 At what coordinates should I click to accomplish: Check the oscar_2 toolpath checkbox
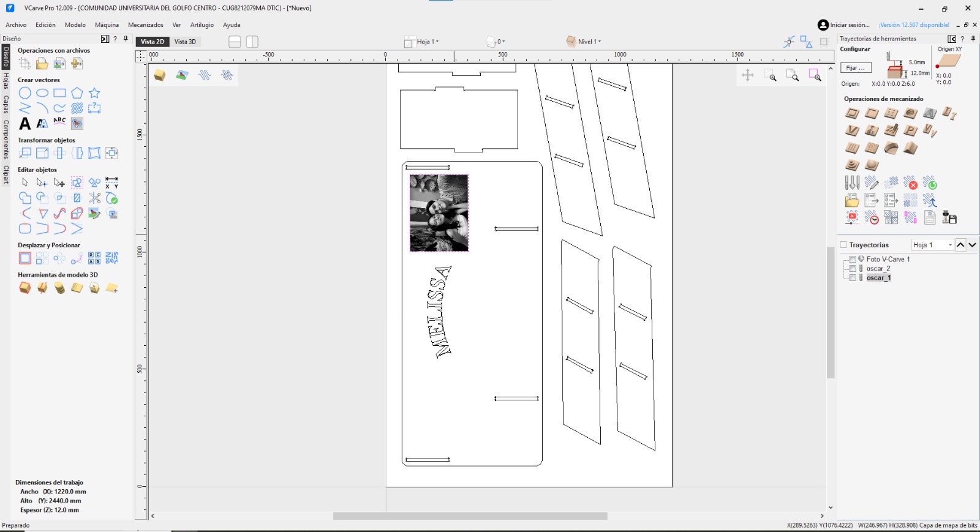click(853, 269)
